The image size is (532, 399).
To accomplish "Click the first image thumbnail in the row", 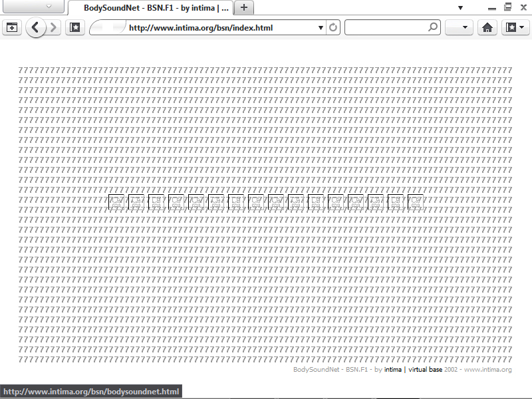I will pyautogui.click(x=116, y=202).
